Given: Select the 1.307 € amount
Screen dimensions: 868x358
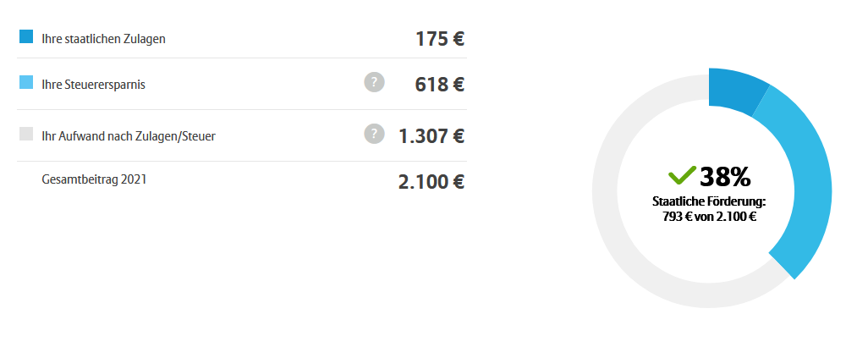Looking at the screenshot, I should tap(431, 136).
